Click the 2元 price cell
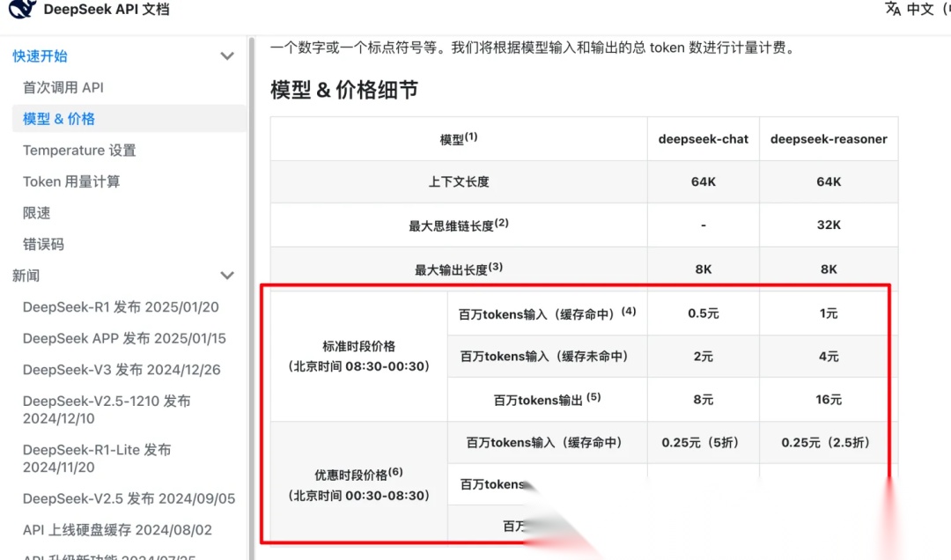The height and width of the screenshot is (560, 951). click(x=704, y=357)
